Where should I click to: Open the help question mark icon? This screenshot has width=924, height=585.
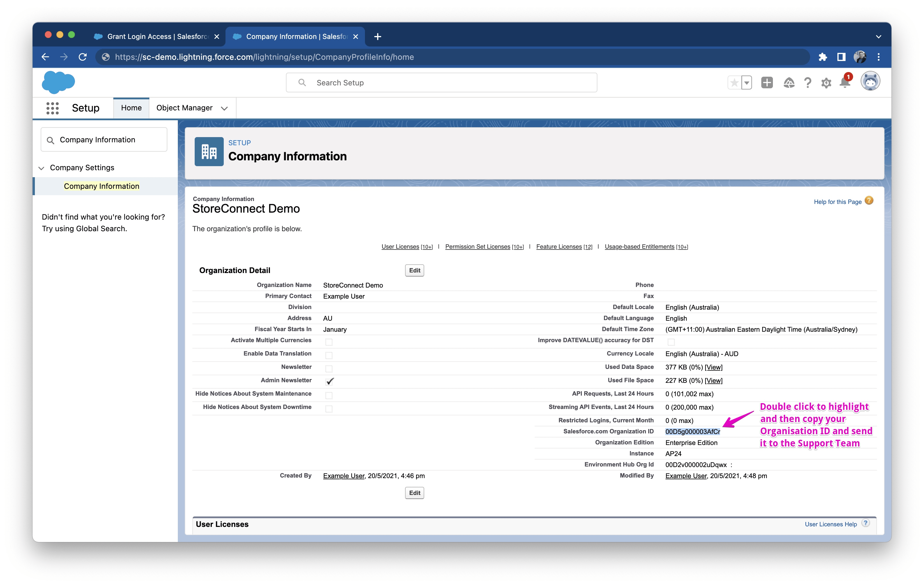(807, 82)
